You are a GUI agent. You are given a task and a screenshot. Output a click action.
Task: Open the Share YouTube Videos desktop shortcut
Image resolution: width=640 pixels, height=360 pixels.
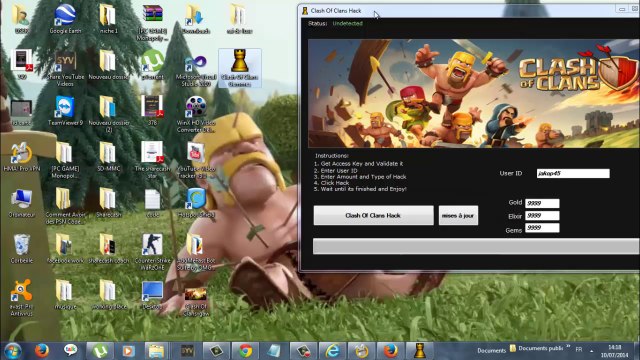(x=65, y=69)
